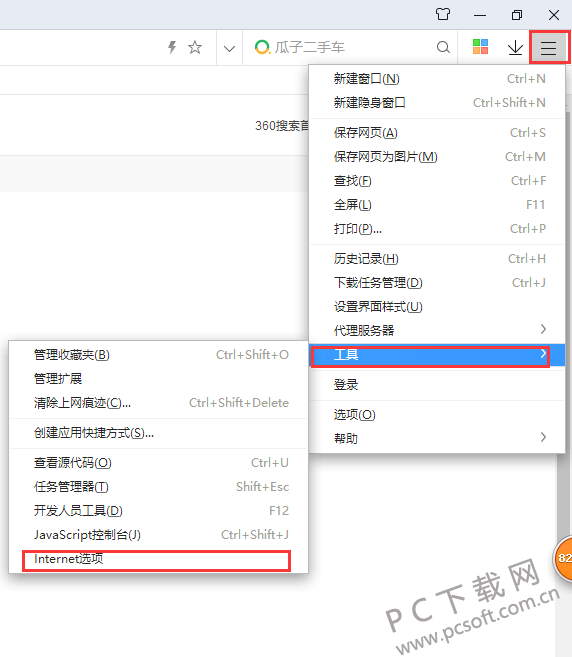Close the browser window

(x=554, y=15)
